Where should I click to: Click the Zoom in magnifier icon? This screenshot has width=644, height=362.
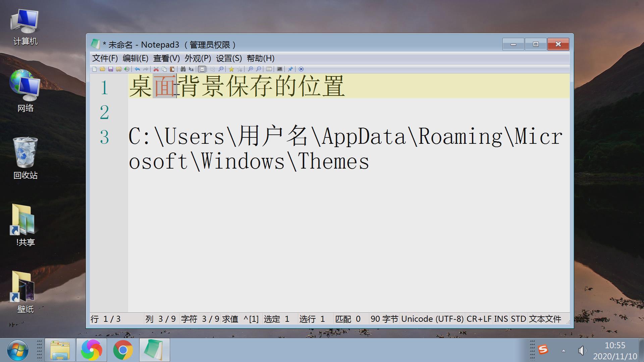[250, 69]
